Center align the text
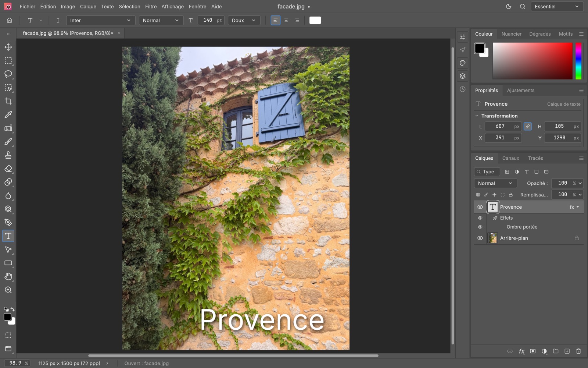 [x=286, y=21]
